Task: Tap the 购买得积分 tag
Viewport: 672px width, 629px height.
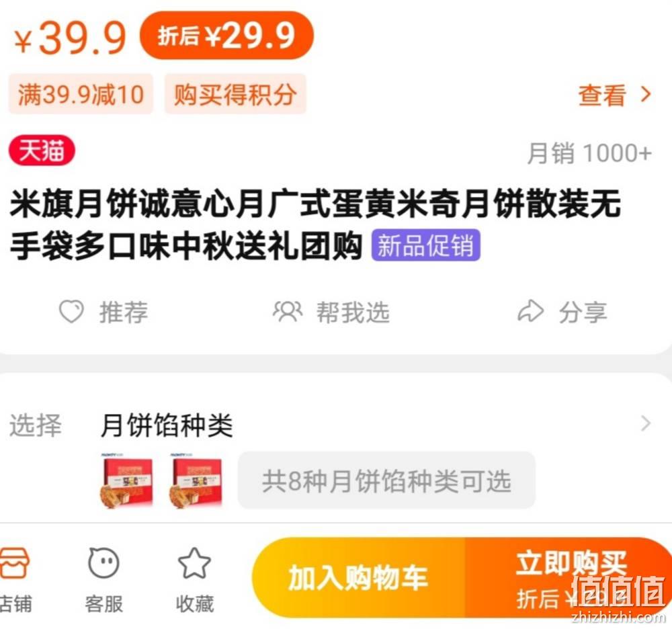Action: pyautogui.click(x=235, y=94)
